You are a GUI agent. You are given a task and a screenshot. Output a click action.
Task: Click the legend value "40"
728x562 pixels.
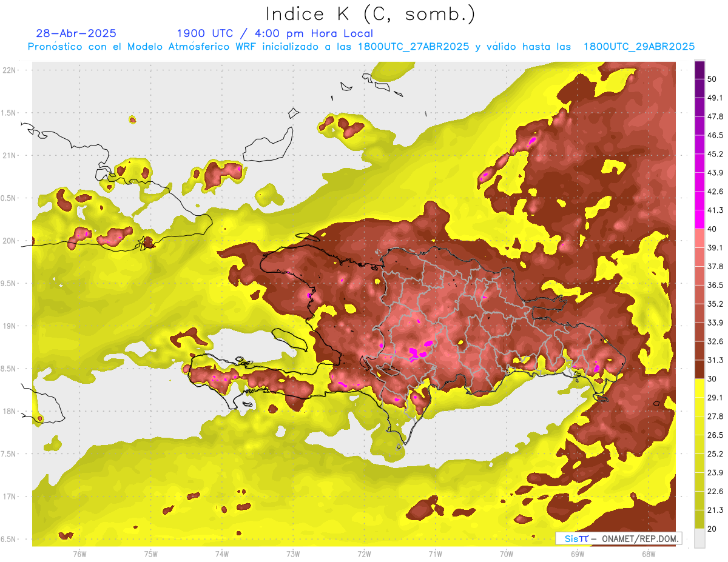(712, 229)
